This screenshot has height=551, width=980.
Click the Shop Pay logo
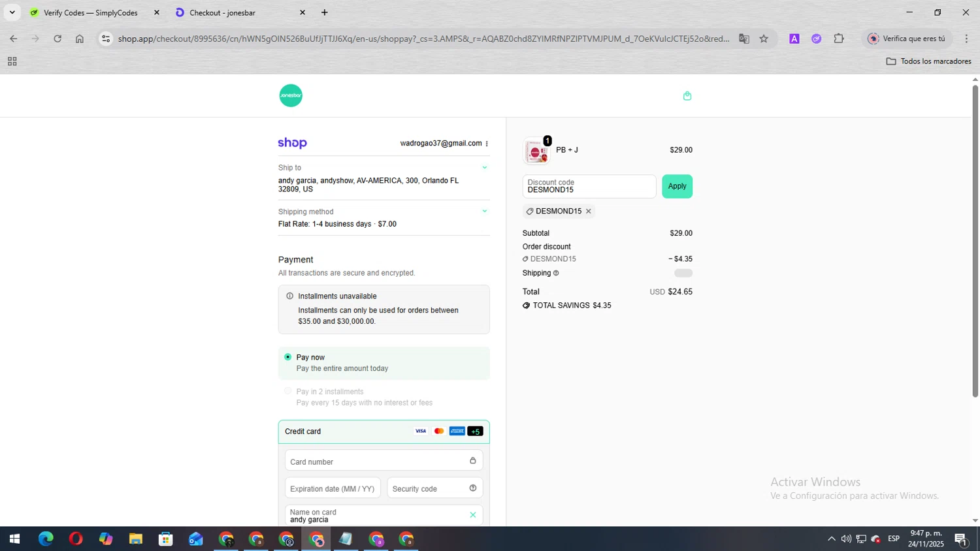[x=292, y=143]
